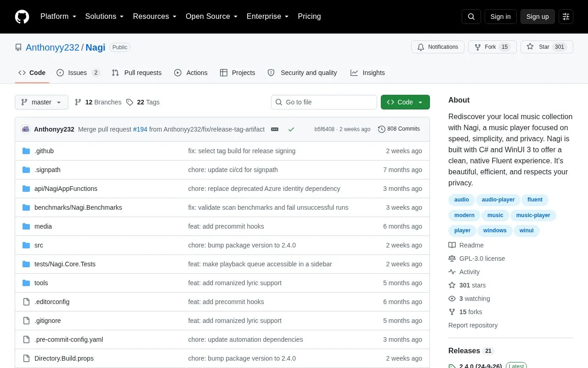Open the tag icon for 22 Tags
This screenshot has height=368, width=588.
point(130,102)
